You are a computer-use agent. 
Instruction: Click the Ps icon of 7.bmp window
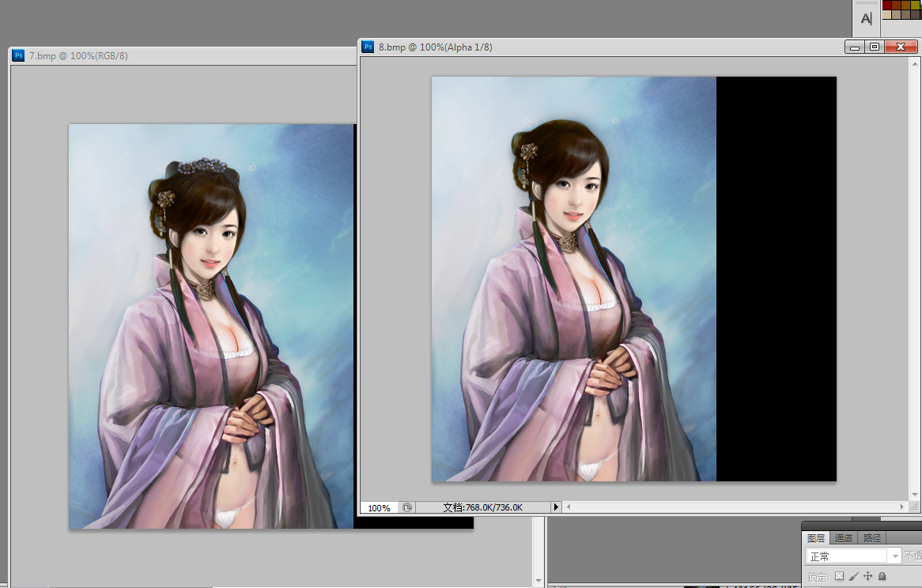click(x=19, y=55)
